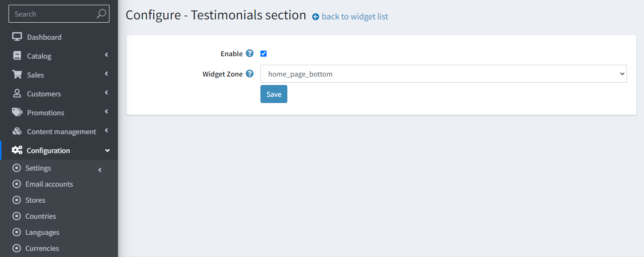Save the widget configuration

pos(274,94)
